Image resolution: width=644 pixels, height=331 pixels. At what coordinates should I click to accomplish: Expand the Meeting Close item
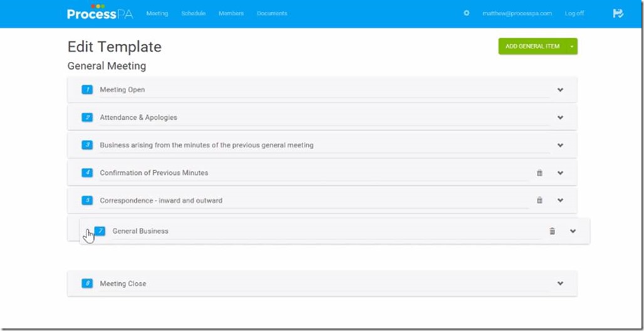click(x=560, y=283)
